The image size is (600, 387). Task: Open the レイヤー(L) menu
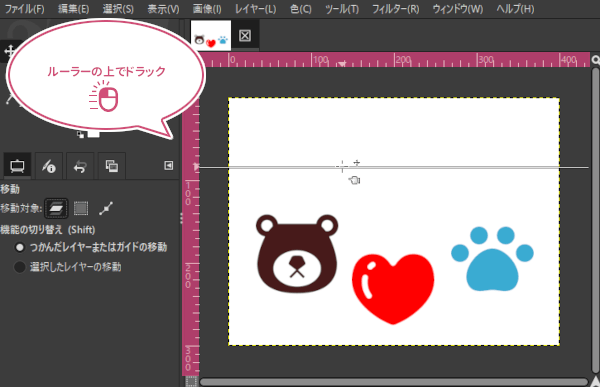(255, 9)
